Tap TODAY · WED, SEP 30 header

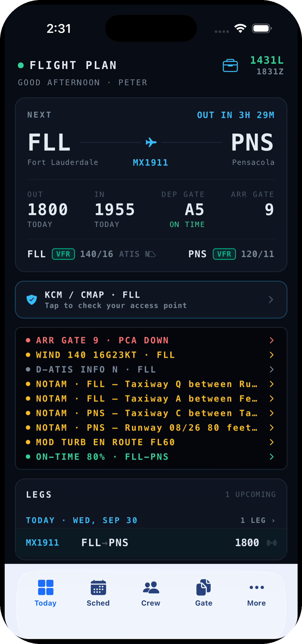click(x=82, y=520)
